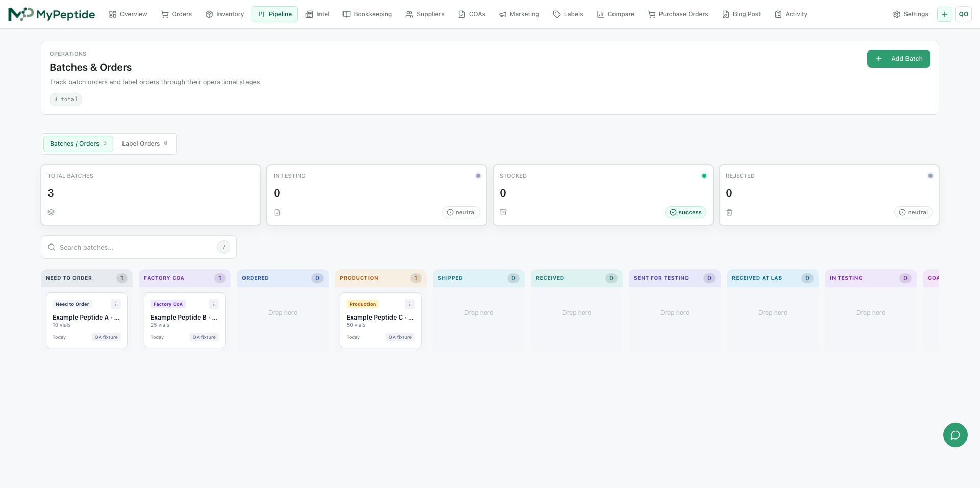Click the Need to Order column header
The image size is (980, 488).
pos(87,278)
